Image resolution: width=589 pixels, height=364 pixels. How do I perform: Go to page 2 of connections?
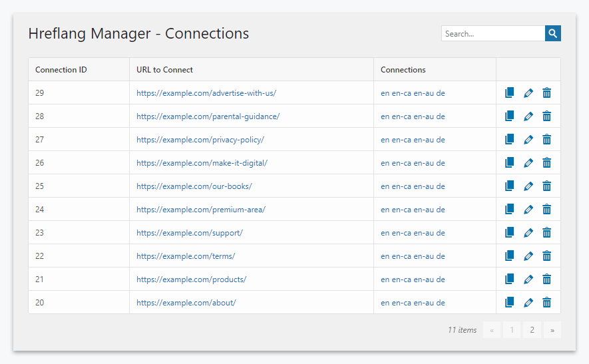point(532,330)
